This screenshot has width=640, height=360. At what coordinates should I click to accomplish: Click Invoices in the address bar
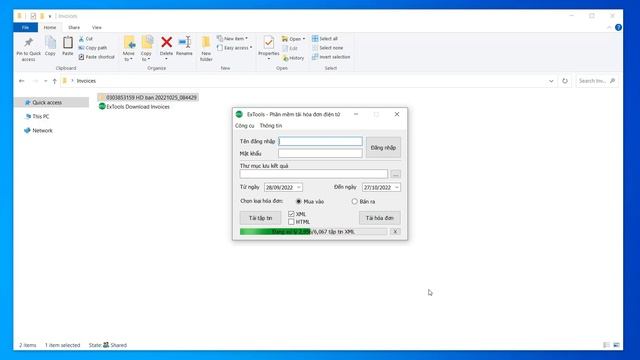pos(86,81)
